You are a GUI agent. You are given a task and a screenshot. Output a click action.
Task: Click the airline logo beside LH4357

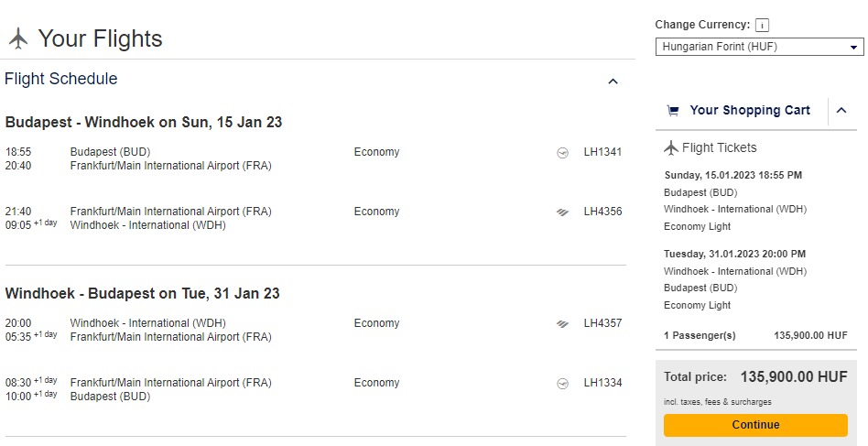tap(562, 323)
